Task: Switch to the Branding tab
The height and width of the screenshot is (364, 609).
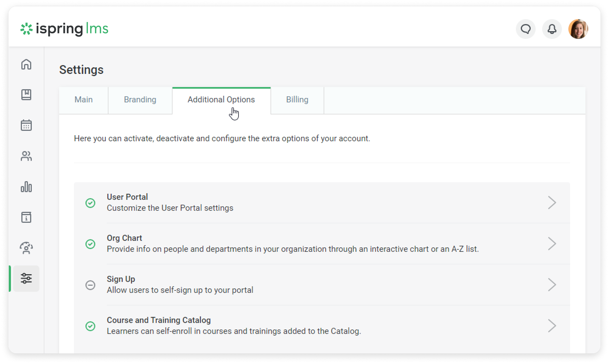Action: [x=140, y=100]
